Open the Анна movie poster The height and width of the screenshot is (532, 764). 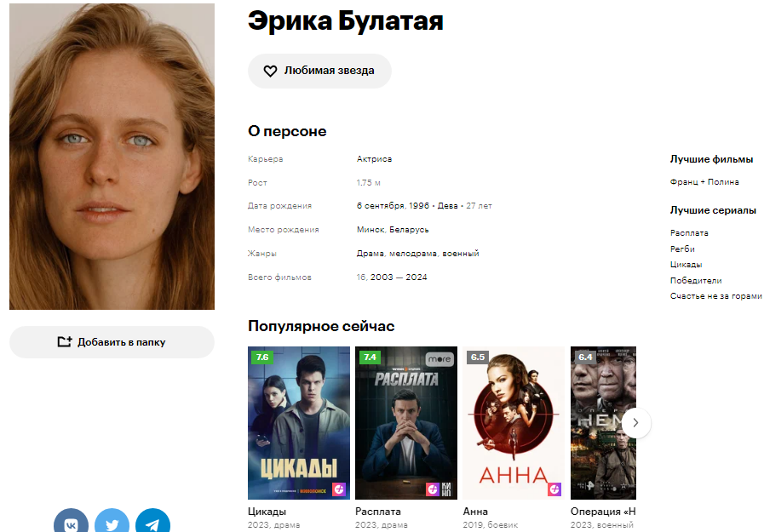(514, 423)
